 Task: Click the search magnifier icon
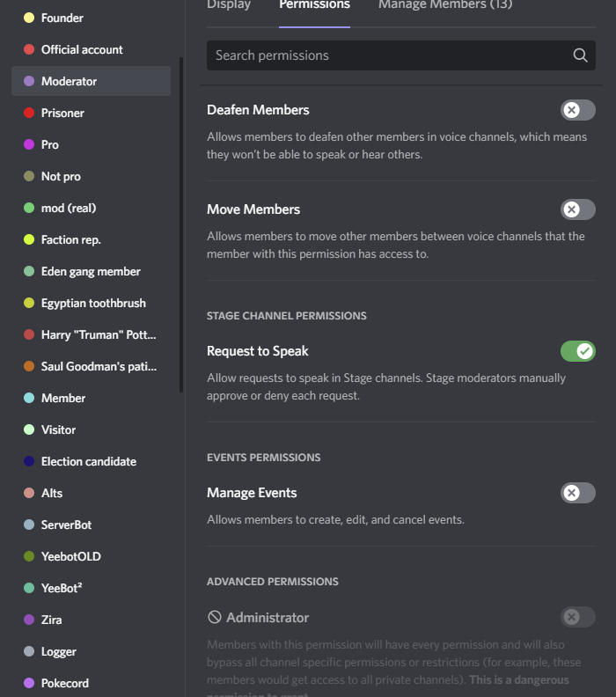pyautogui.click(x=580, y=55)
